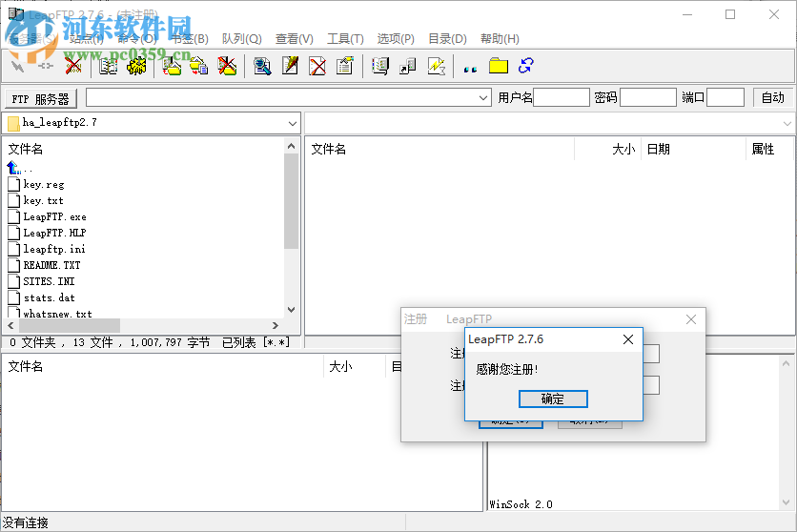Click the local file list scroll-up arrow

pyautogui.click(x=292, y=146)
